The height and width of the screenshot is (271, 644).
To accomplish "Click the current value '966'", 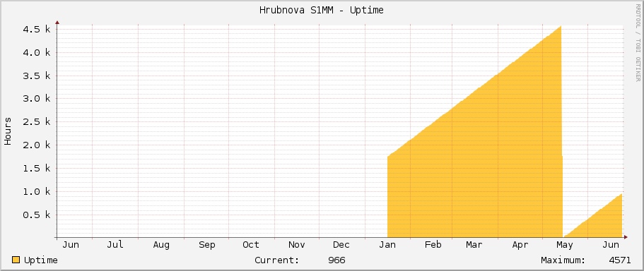I will [336, 260].
